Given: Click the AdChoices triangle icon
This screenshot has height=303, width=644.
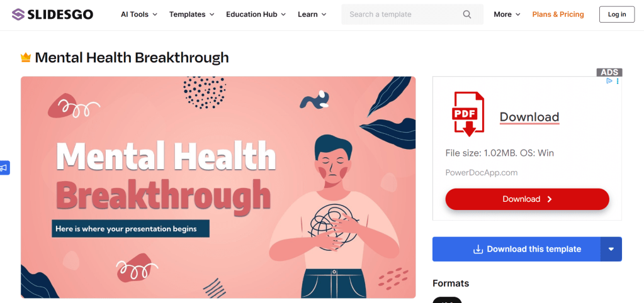Looking at the screenshot, I should click(610, 81).
